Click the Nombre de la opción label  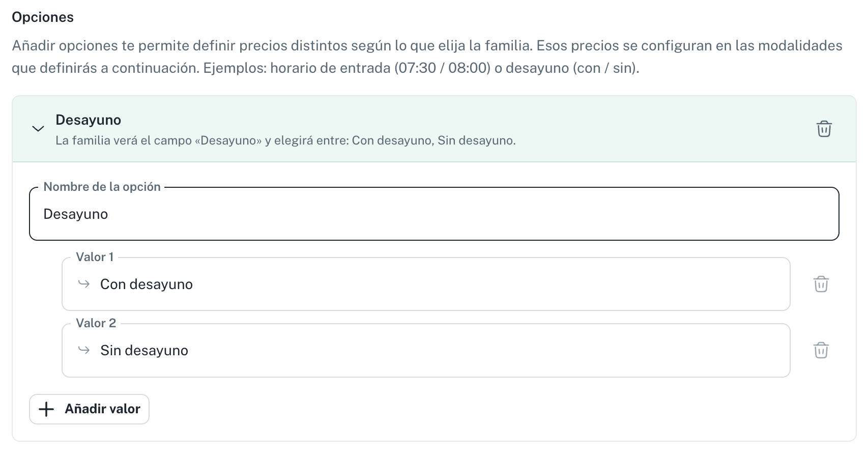click(x=102, y=187)
